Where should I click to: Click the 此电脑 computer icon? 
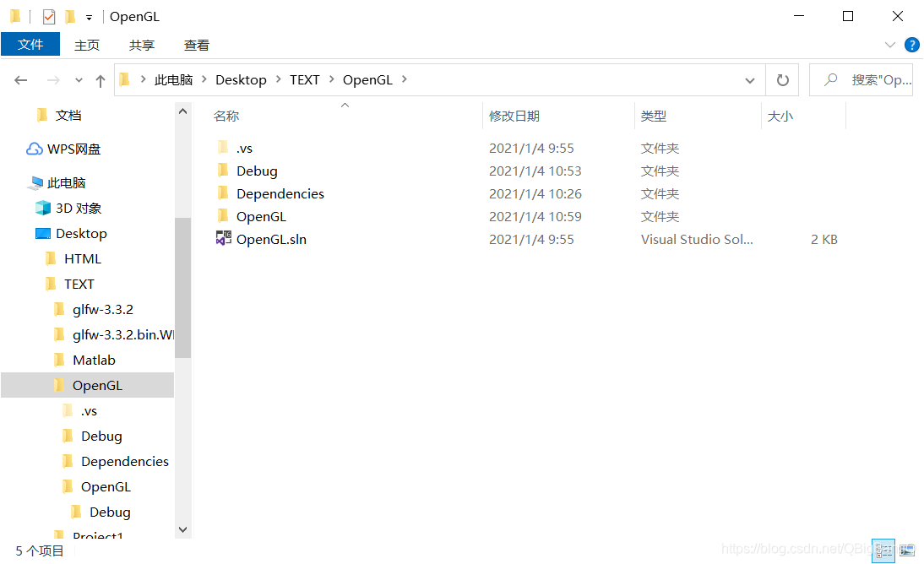click(x=35, y=182)
